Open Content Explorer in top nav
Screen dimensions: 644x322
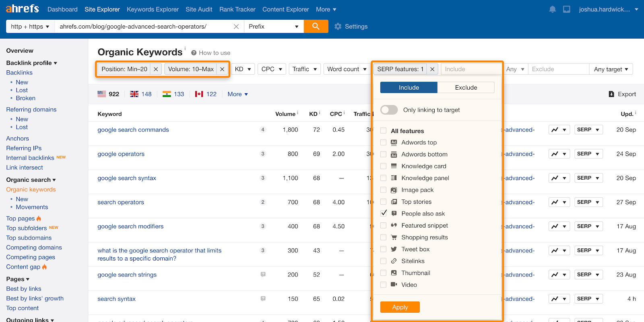click(286, 9)
